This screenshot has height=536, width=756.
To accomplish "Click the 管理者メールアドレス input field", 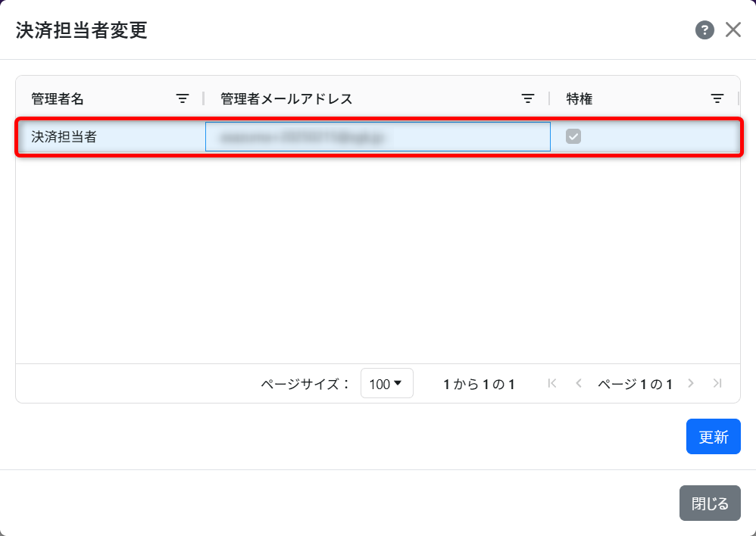I will pyautogui.click(x=377, y=136).
